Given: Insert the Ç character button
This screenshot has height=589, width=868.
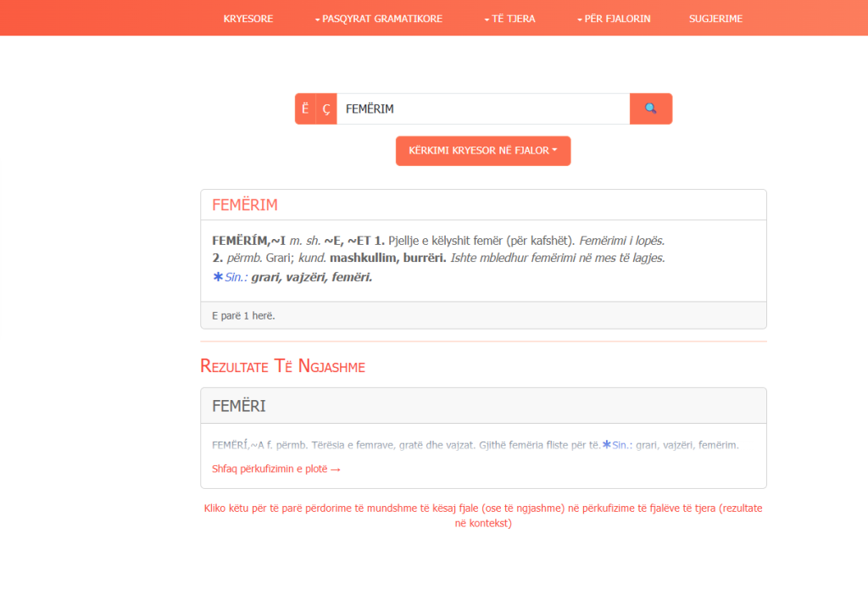Looking at the screenshot, I should (326, 108).
